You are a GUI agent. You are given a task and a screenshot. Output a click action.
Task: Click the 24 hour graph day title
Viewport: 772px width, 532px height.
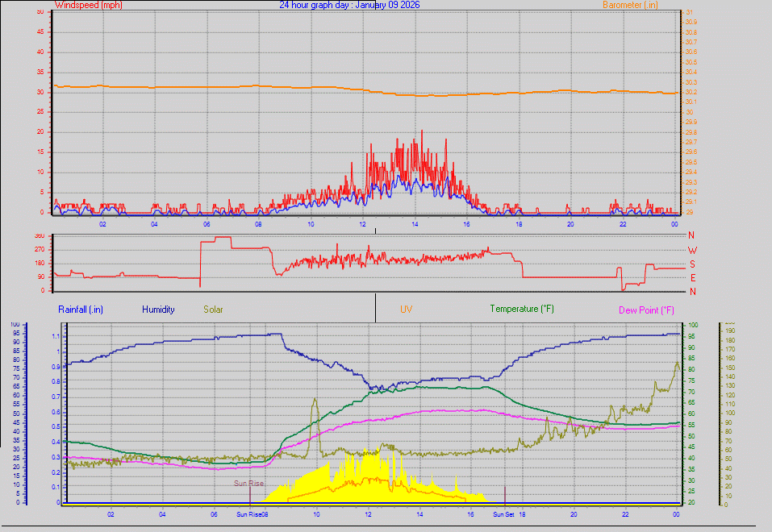(x=315, y=4)
